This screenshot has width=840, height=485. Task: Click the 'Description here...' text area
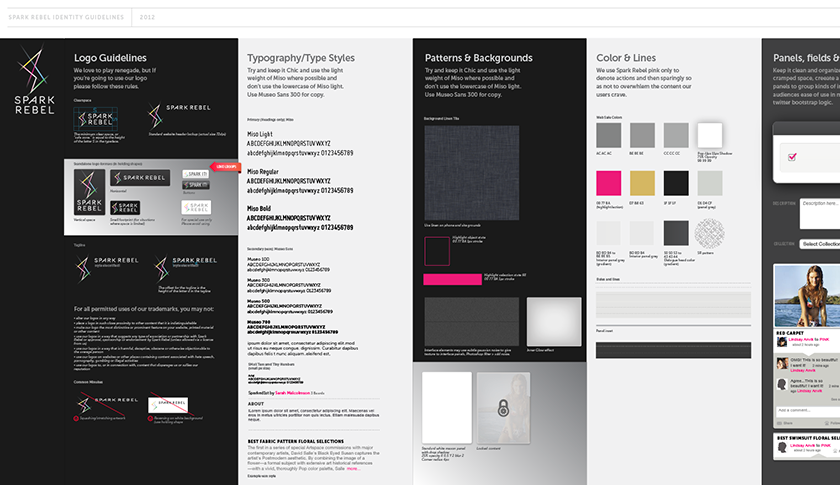820,213
